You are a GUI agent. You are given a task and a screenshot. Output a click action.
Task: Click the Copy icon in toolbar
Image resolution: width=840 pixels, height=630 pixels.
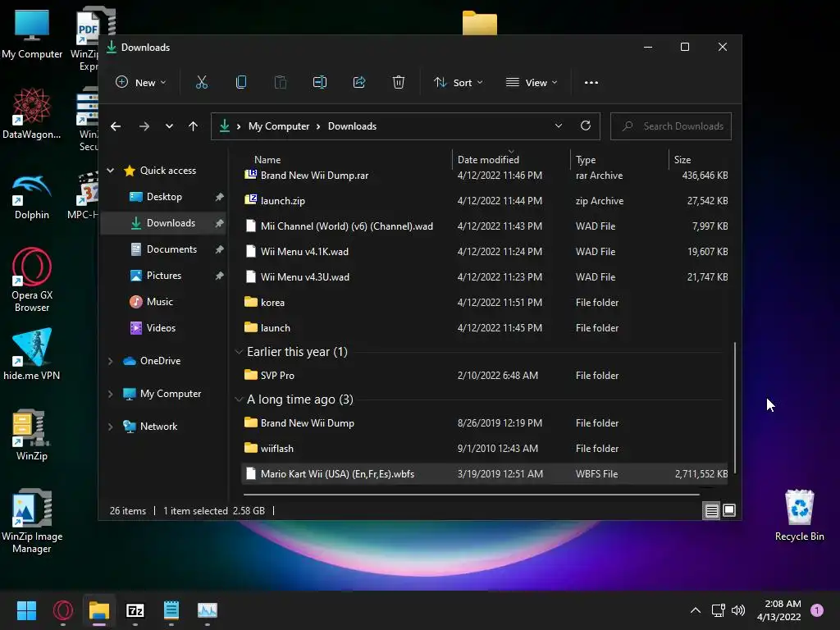(x=241, y=83)
